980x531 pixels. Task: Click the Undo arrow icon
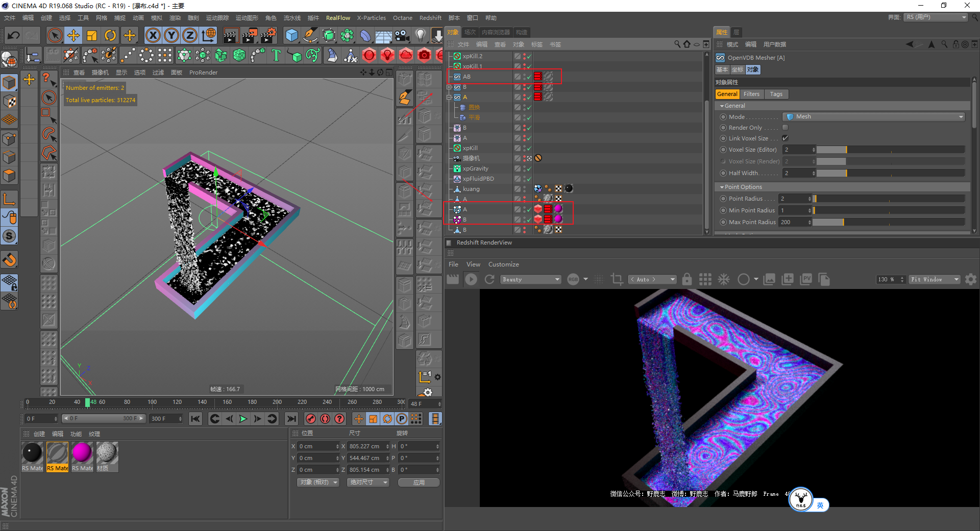14,35
